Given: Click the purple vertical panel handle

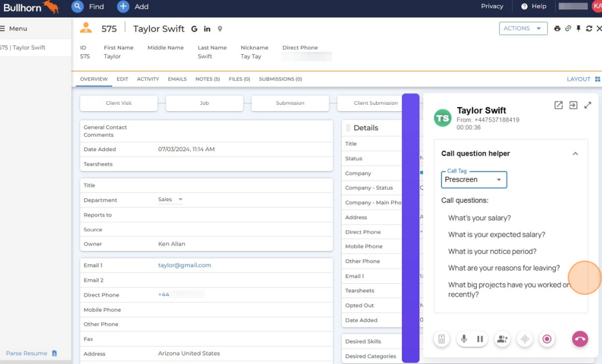Looking at the screenshot, I should [411, 228].
